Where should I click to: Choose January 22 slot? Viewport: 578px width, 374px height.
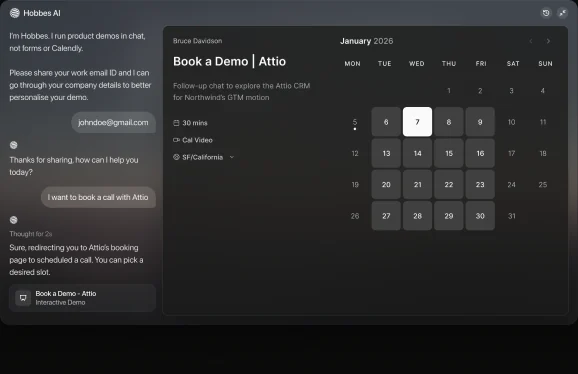[449, 185]
